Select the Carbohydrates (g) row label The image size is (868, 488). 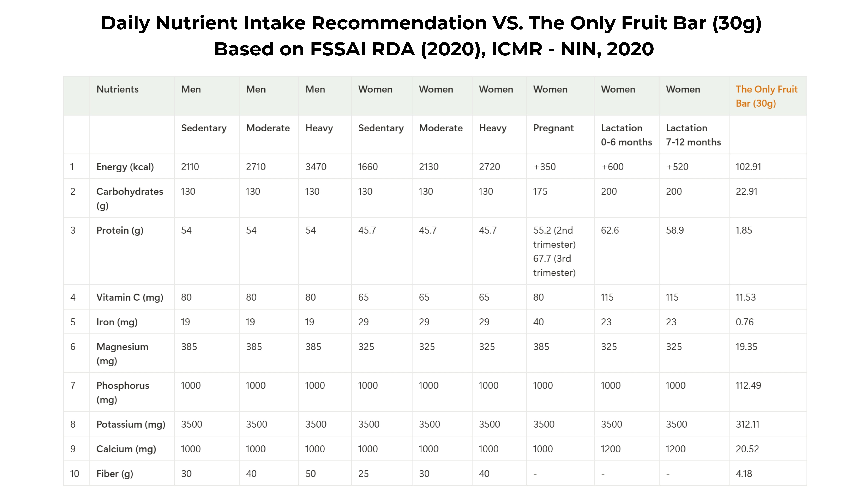[x=130, y=198]
